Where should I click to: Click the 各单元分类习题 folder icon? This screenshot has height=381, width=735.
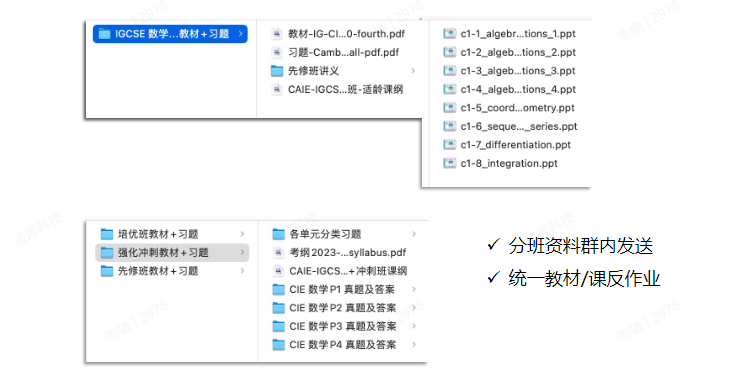278,234
